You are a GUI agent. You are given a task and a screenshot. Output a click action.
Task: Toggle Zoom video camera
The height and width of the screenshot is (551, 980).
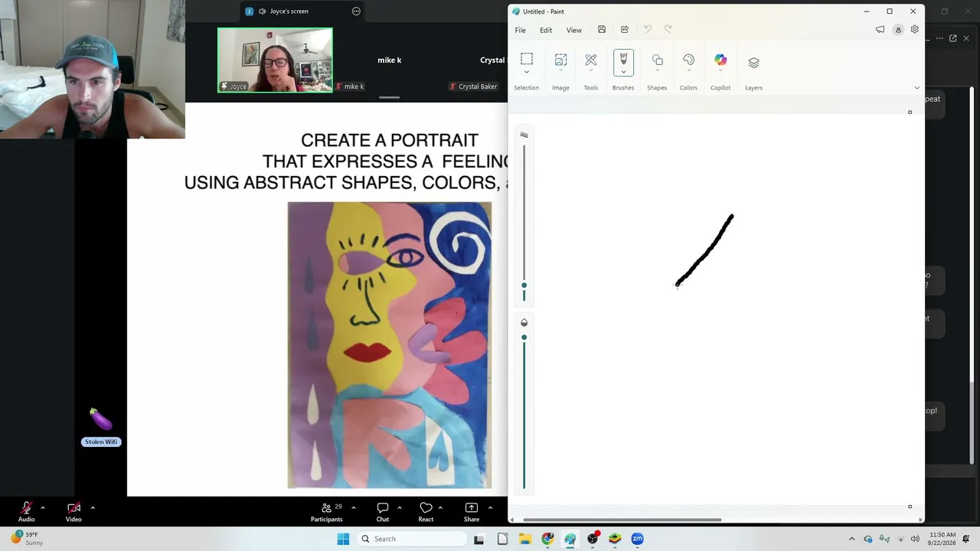pyautogui.click(x=73, y=511)
